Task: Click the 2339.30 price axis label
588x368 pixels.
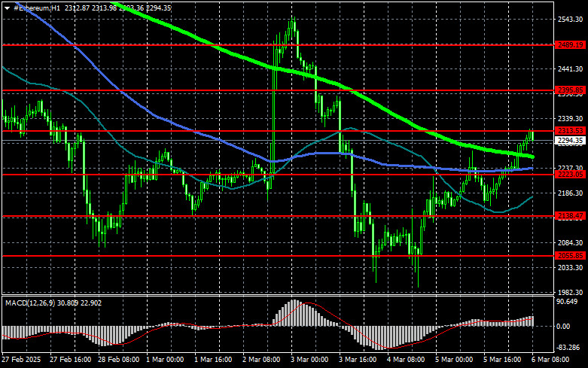Action: pos(570,118)
